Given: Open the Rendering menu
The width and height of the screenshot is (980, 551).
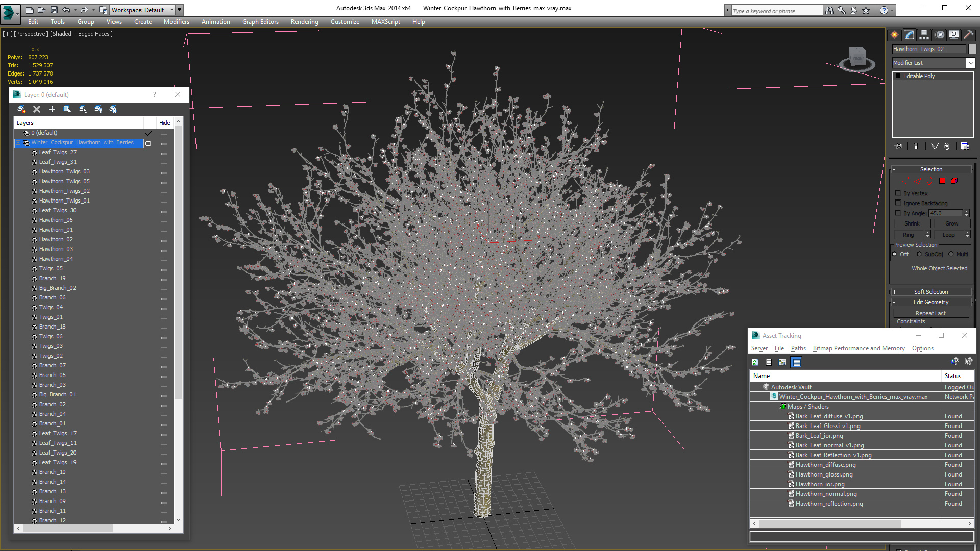Looking at the screenshot, I should point(304,22).
